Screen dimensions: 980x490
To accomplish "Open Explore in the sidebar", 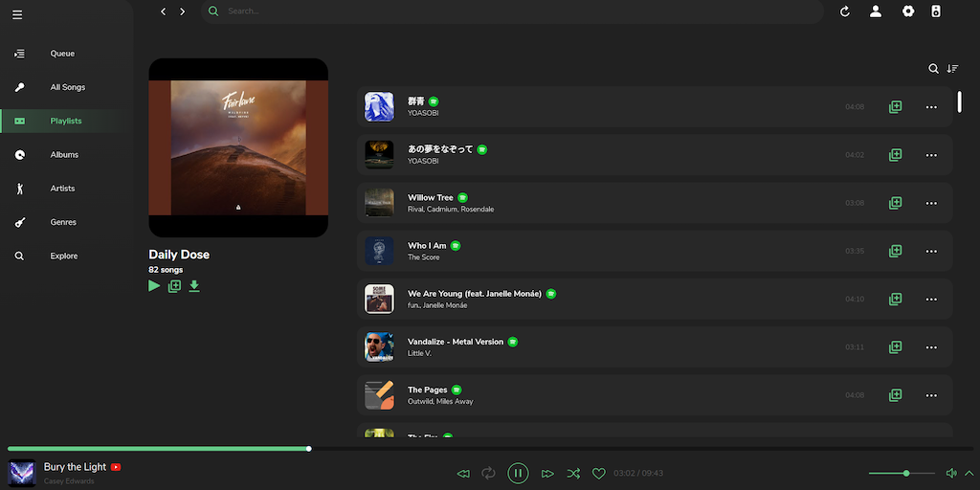I will pyautogui.click(x=66, y=256).
